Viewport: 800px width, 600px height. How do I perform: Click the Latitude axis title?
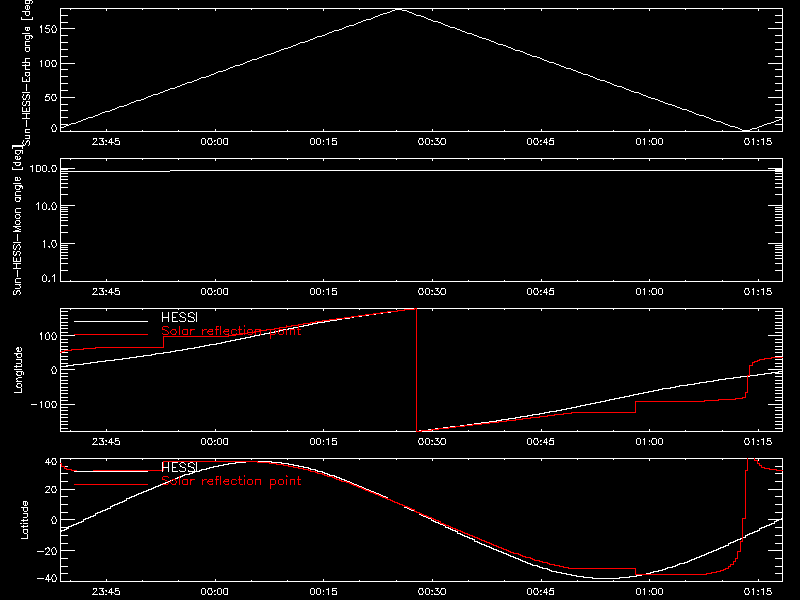pyautogui.click(x=24, y=520)
